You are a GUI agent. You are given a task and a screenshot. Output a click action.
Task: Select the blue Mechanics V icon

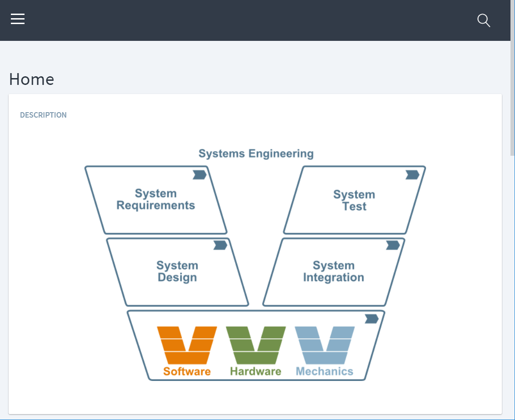(325, 345)
